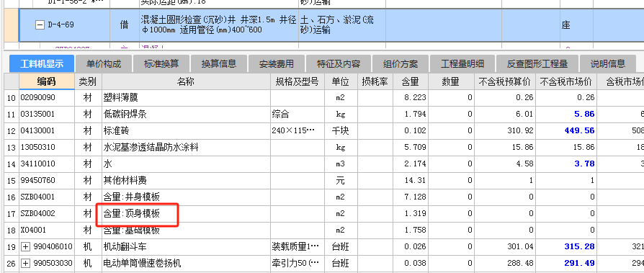Click the 单位 column header

pyautogui.click(x=341, y=81)
